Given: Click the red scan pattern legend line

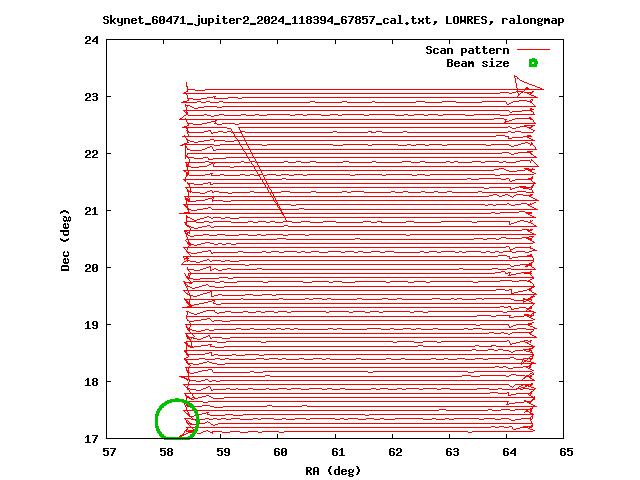Looking at the screenshot, I should (533, 50).
